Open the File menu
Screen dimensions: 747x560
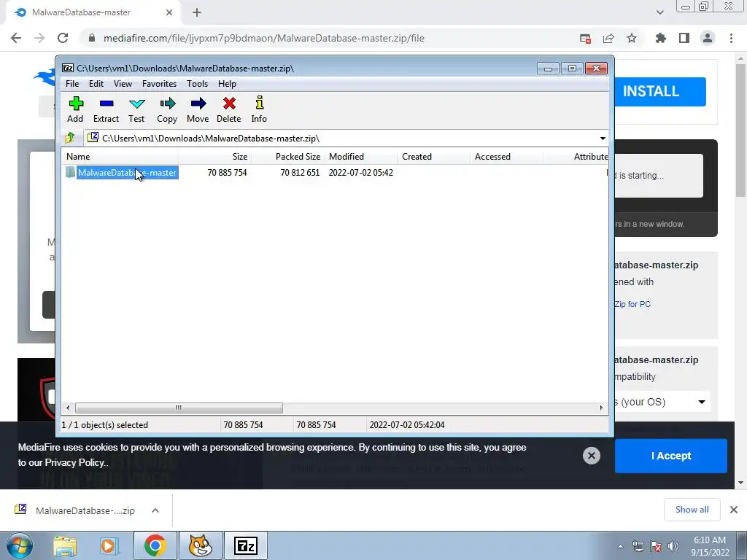tap(72, 84)
